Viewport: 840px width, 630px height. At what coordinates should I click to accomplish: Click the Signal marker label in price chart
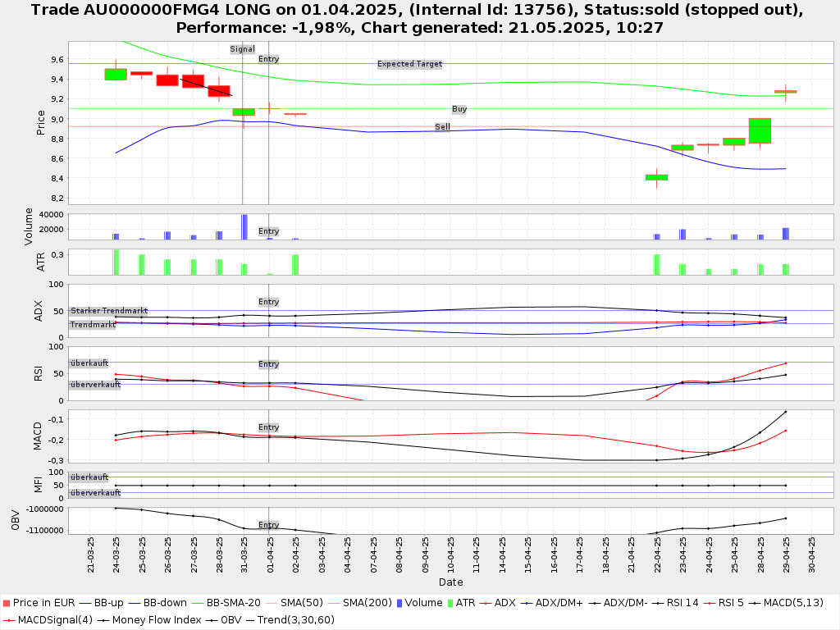(242, 49)
